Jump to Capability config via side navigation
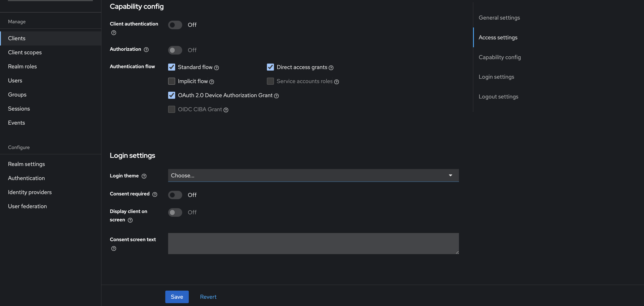644x306 pixels. point(500,57)
